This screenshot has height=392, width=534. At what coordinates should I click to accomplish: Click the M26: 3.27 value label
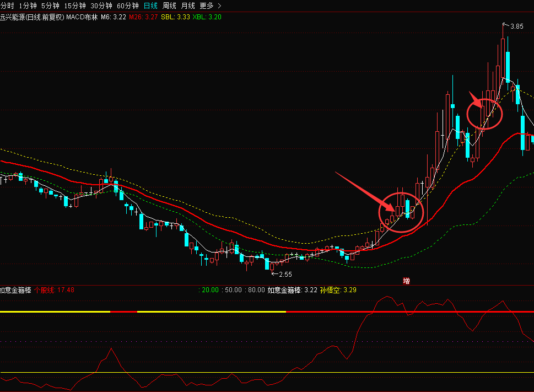tap(143, 17)
